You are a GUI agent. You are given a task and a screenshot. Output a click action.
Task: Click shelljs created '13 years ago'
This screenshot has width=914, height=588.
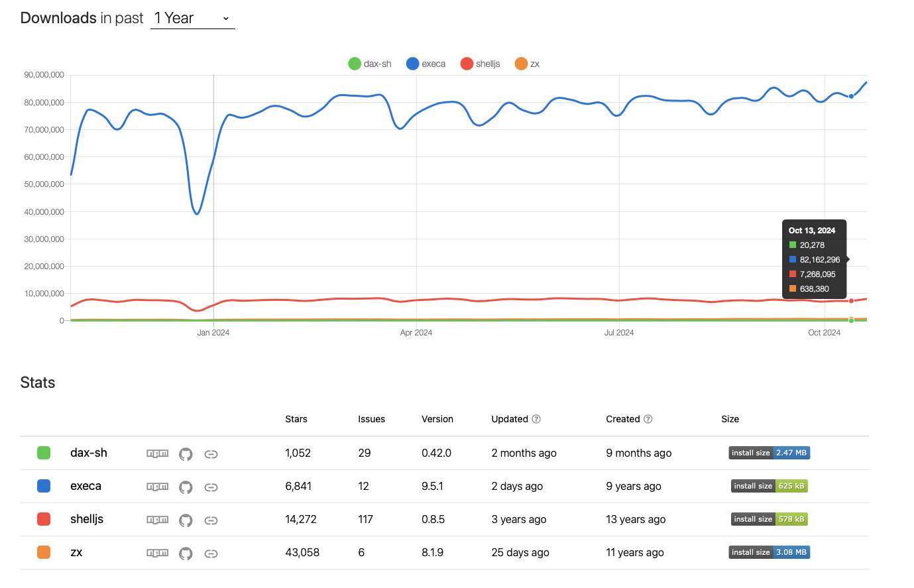coord(636,519)
